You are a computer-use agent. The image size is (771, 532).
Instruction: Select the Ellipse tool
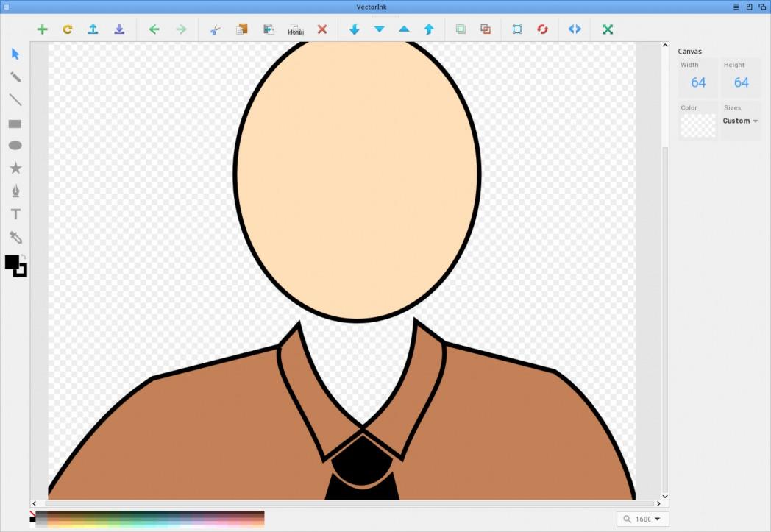(x=15, y=146)
